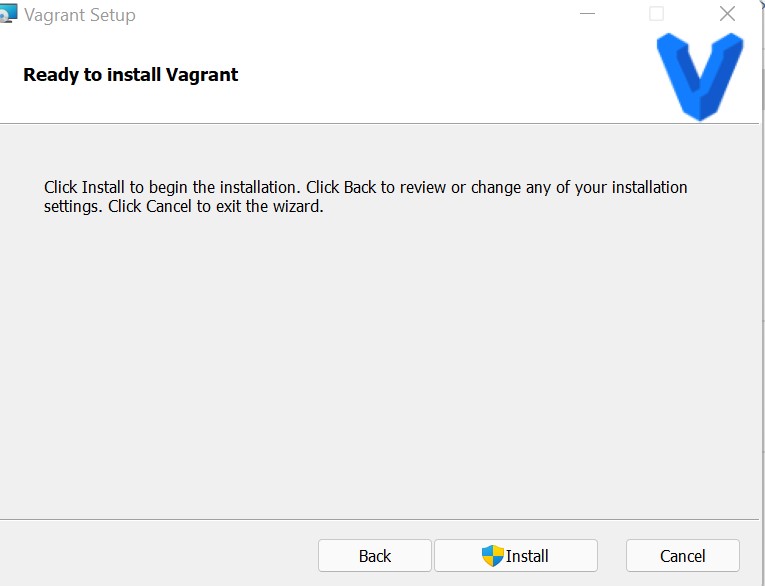The height and width of the screenshot is (586, 765).
Task: Click empty title bar space beside the title
Action: (350, 14)
